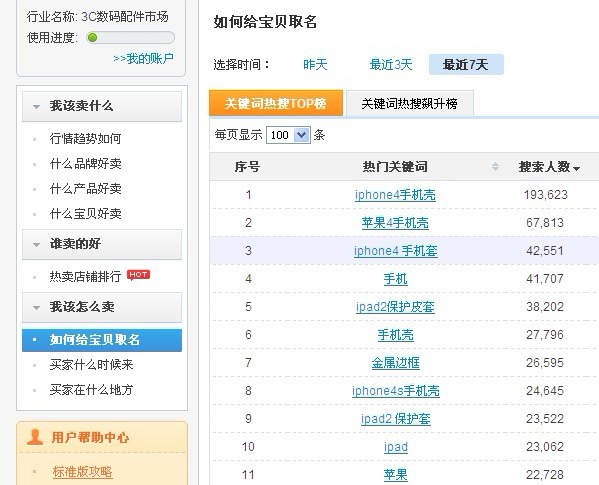The width and height of the screenshot is (599, 485).
Task: Click search count 26,595
Action: pyautogui.click(x=545, y=363)
